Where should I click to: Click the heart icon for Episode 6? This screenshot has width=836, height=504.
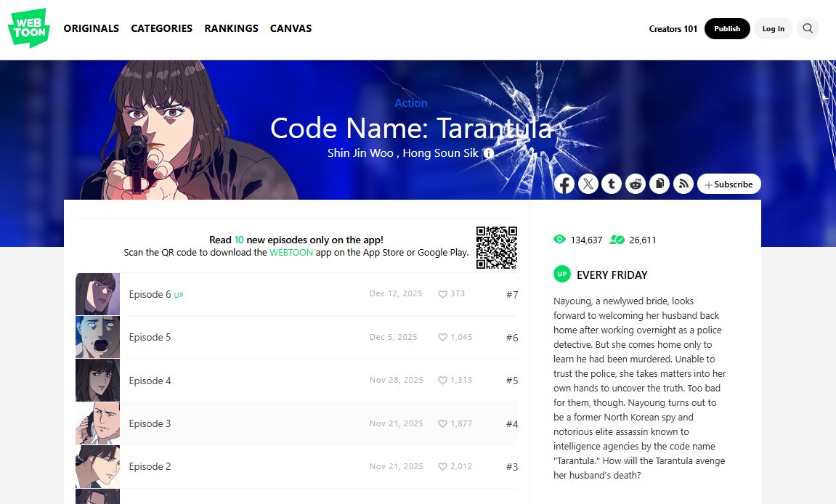(442, 294)
